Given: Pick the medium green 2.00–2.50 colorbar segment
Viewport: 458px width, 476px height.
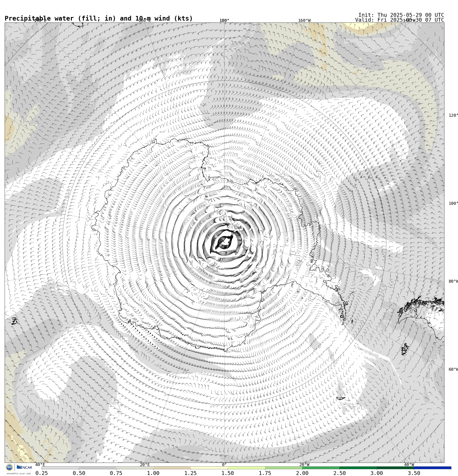Looking at the screenshot, I should (x=321, y=468).
